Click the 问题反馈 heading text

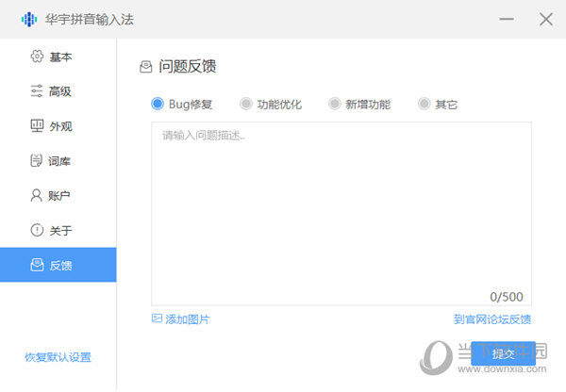click(x=188, y=67)
